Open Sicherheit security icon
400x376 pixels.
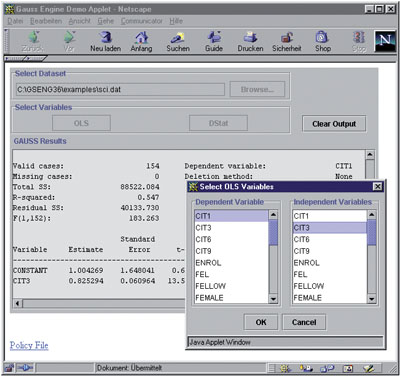point(286,37)
